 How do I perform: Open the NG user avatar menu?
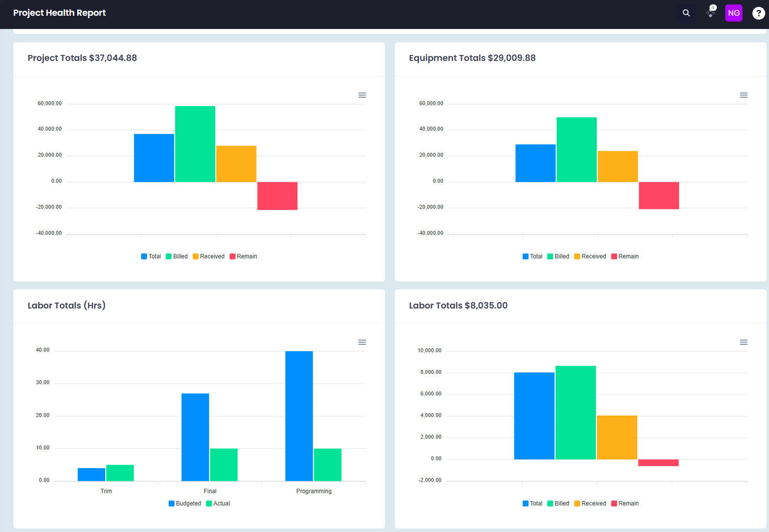coord(734,13)
